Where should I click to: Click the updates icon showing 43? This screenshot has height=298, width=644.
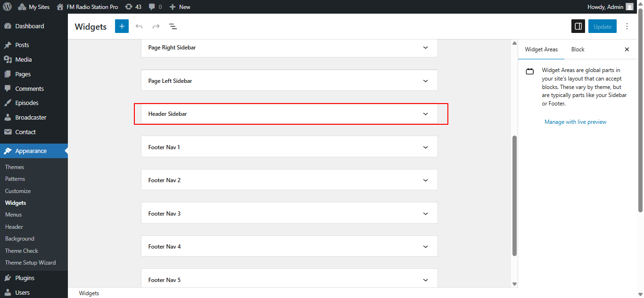[x=133, y=7]
